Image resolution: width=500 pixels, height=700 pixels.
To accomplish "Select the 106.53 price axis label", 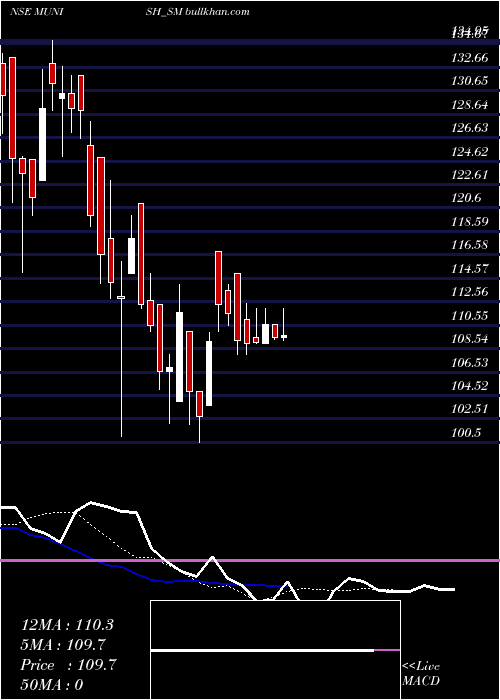I will [x=470, y=362].
